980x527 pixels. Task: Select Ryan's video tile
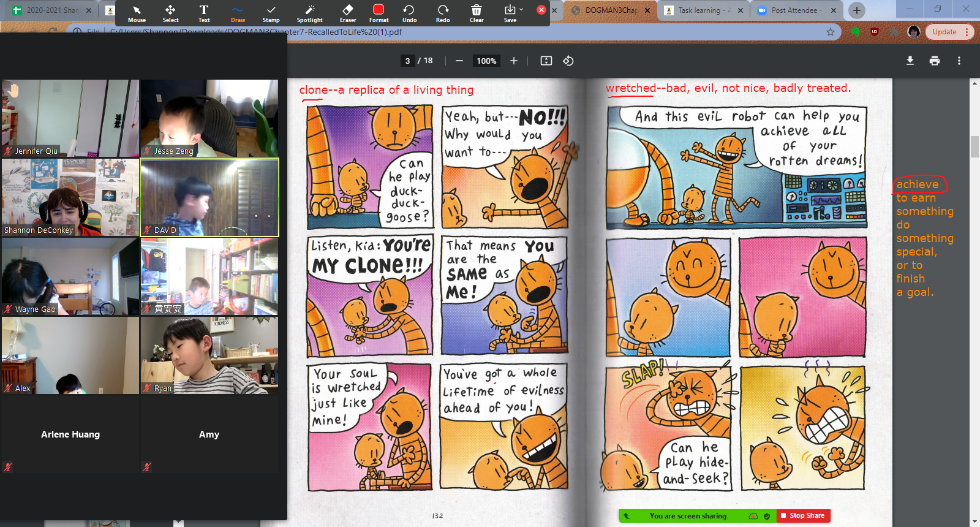click(209, 355)
